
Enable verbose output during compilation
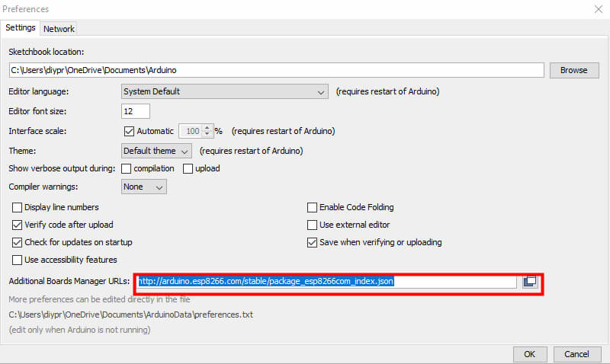[x=127, y=168]
